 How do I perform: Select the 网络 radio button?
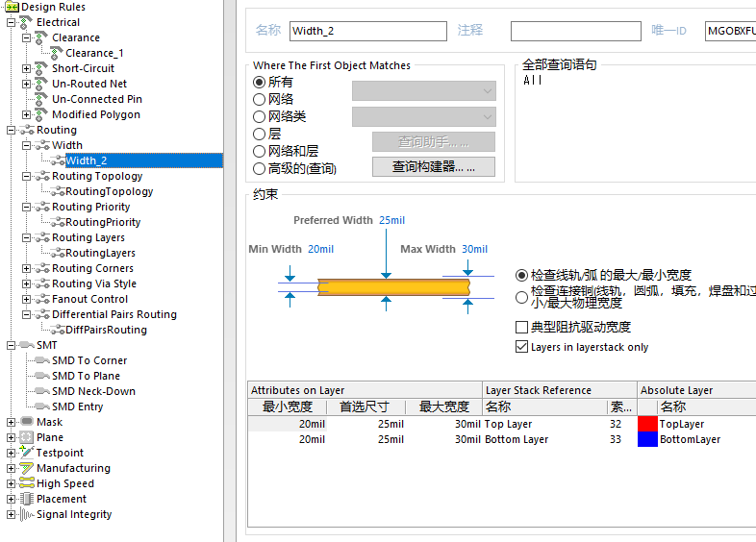[x=260, y=99]
